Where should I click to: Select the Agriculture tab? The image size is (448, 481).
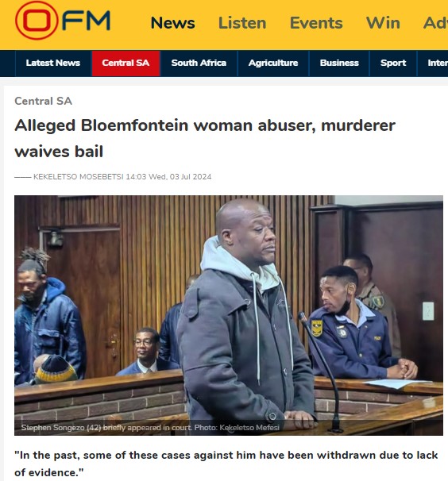[273, 63]
